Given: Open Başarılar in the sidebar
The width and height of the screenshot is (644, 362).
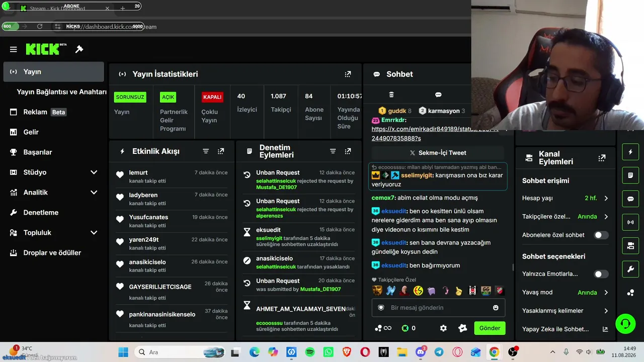Looking at the screenshot, I should pyautogui.click(x=53, y=152).
